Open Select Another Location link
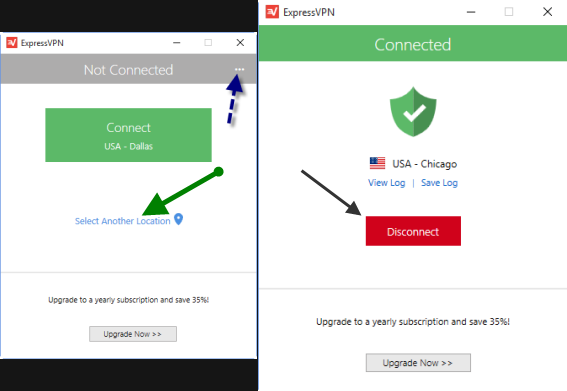567x391 pixels. point(123,221)
